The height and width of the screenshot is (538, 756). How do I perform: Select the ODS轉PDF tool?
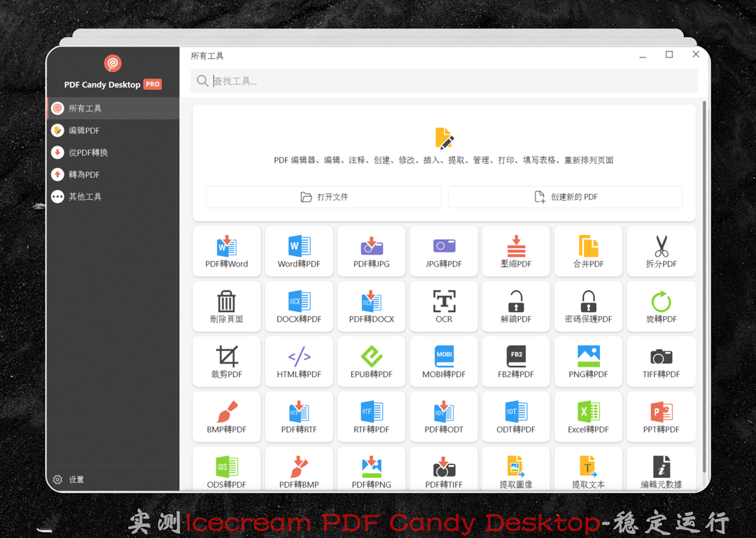click(x=227, y=469)
